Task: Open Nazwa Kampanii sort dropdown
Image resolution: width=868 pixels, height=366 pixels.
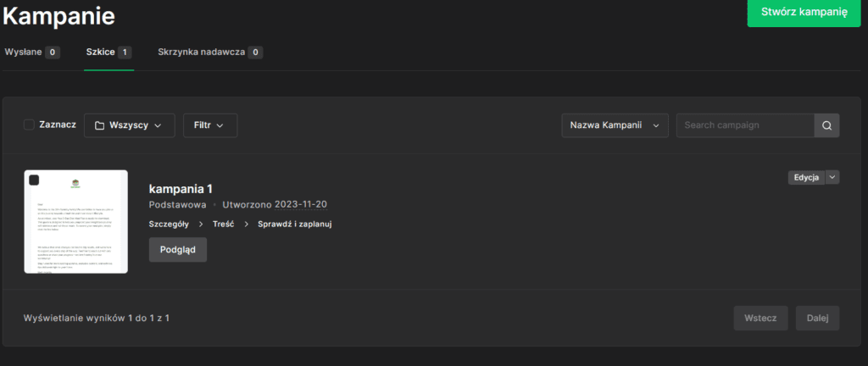Action: coord(615,125)
